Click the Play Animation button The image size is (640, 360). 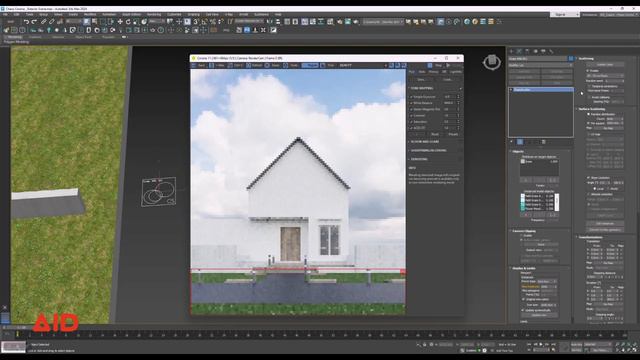pos(541,344)
